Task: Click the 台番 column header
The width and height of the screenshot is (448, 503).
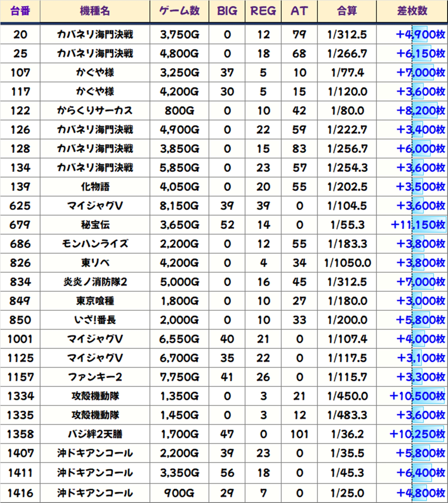Action: [x=20, y=11]
